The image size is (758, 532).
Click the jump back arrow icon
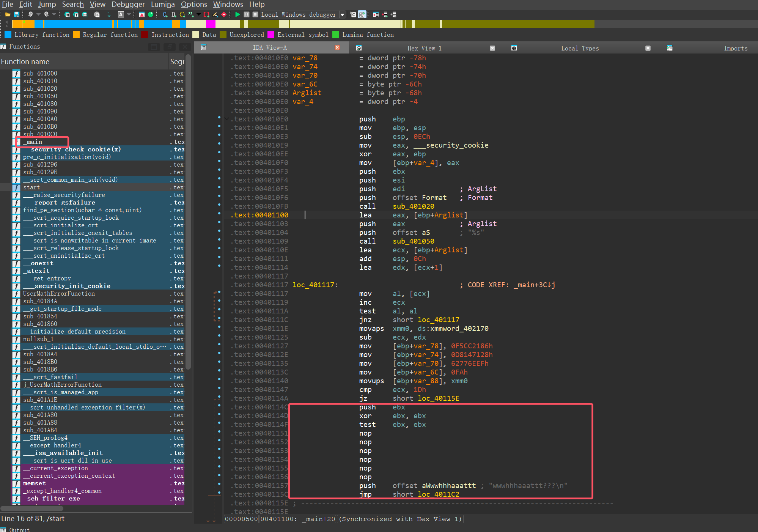tap(30, 14)
